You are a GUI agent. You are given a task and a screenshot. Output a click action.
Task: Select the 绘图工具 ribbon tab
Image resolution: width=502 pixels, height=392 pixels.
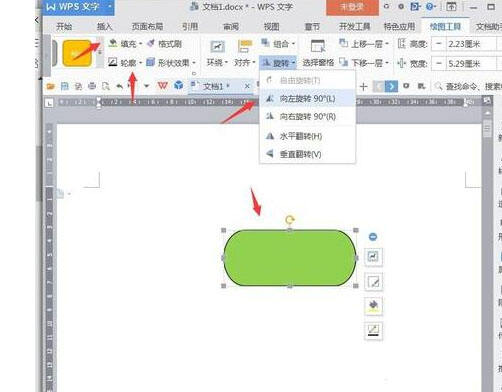(x=445, y=27)
